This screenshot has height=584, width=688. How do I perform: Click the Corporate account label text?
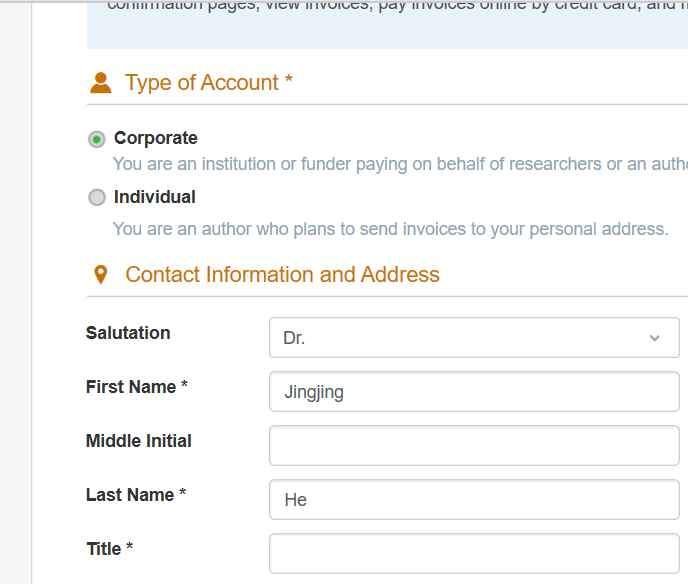click(155, 138)
